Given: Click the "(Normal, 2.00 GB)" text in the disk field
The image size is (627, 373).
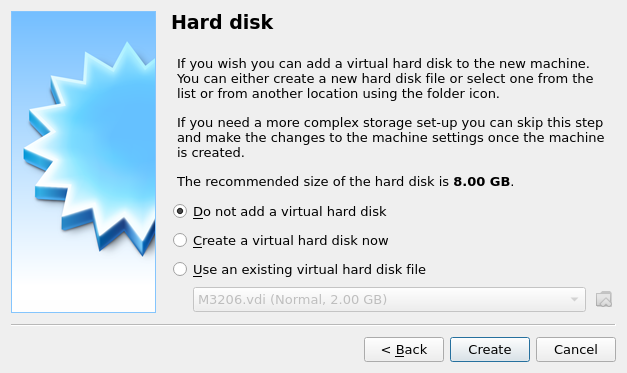Looking at the screenshot, I should click(x=328, y=299).
